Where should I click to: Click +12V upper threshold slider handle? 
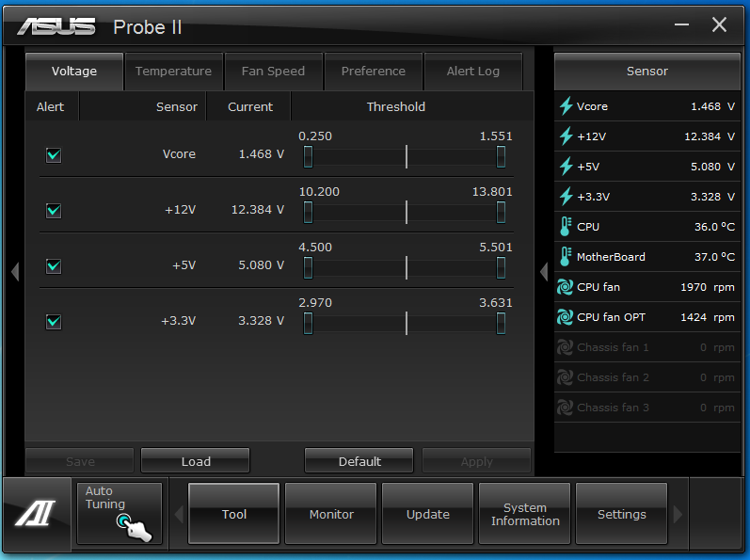[501, 212]
